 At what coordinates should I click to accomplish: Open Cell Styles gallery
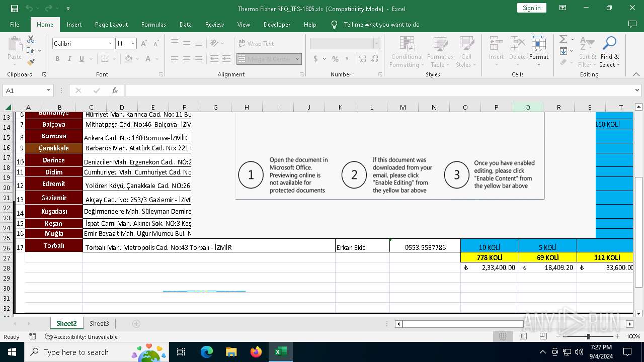[x=466, y=52]
